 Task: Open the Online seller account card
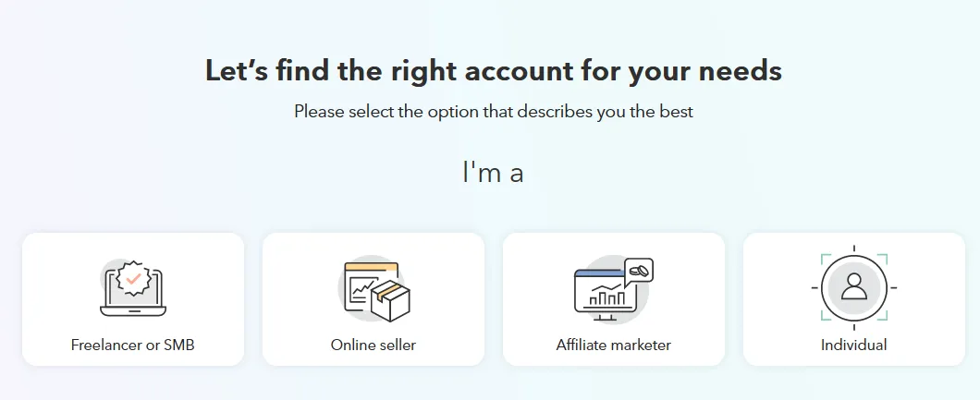tap(374, 299)
